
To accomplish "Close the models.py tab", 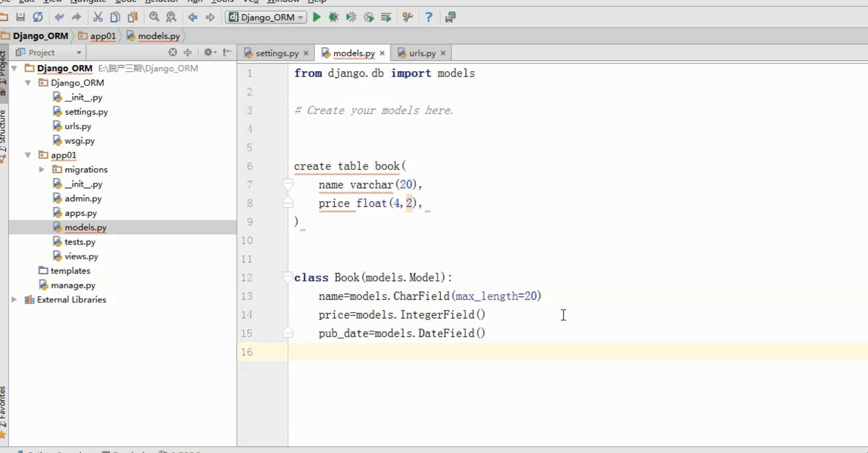I will [x=382, y=53].
